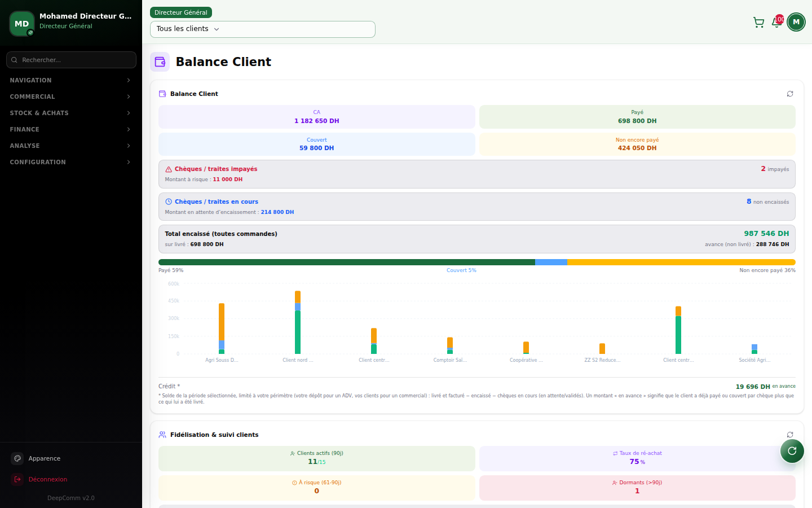812x508 pixels.
Task: Click the Dormants (>90j) tile
Action: pos(637,488)
